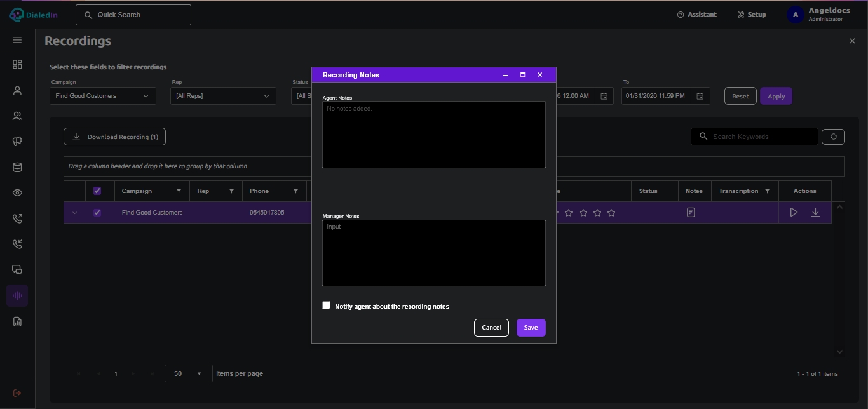Screen dimensions: 868x409
Task: Open the Campaign column filter menu
Action: [x=179, y=191]
